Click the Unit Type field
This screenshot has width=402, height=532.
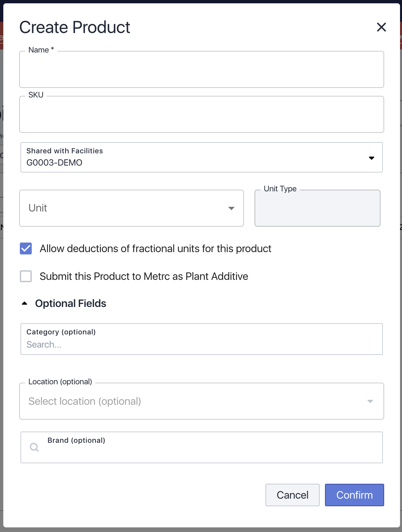(x=317, y=209)
